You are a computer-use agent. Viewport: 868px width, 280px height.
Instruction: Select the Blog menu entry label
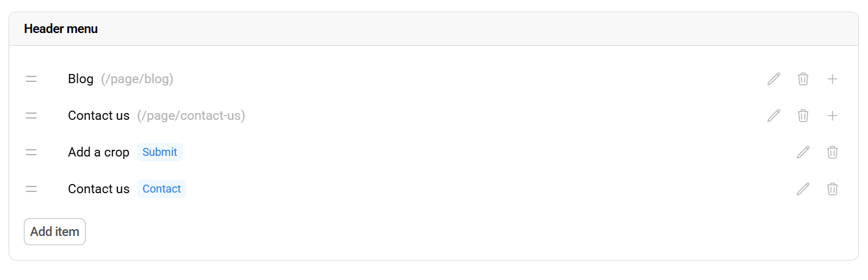(81, 79)
